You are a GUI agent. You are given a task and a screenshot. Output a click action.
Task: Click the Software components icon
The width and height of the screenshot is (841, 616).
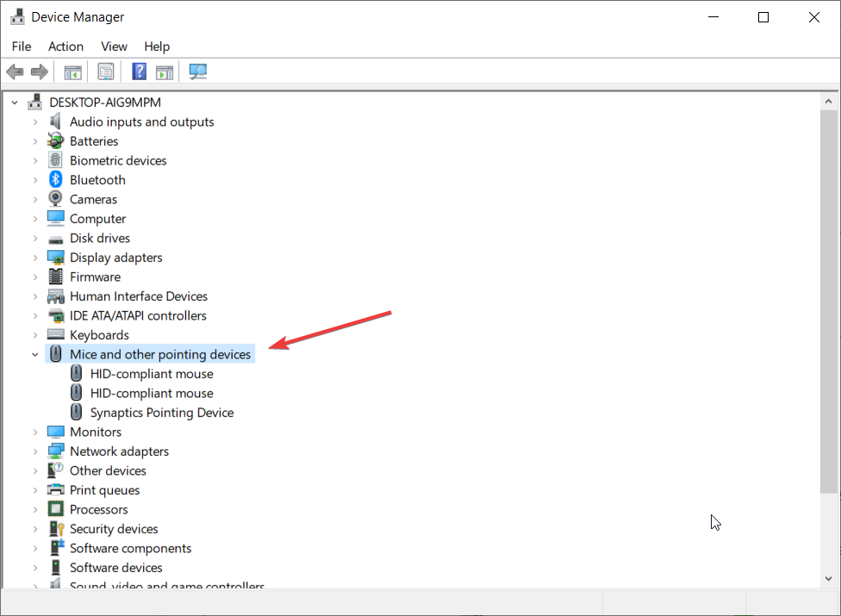[56, 547]
